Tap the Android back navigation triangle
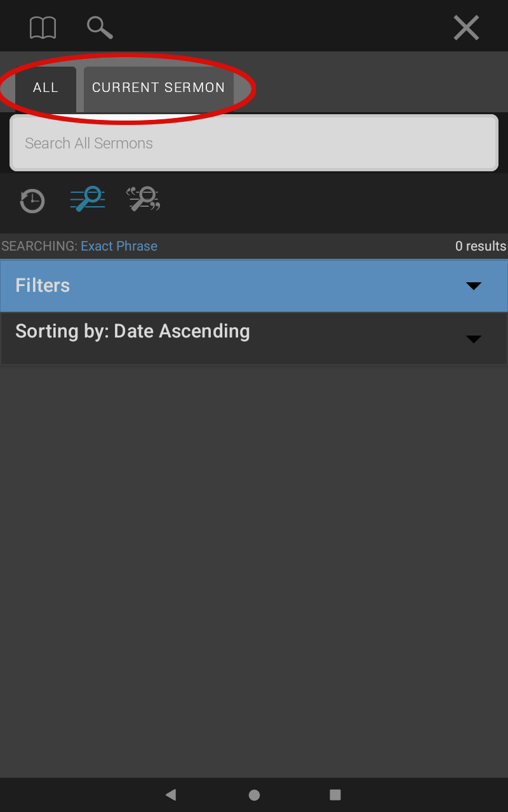This screenshot has height=812, width=508. pyautogui.click(x=170, y=794)
